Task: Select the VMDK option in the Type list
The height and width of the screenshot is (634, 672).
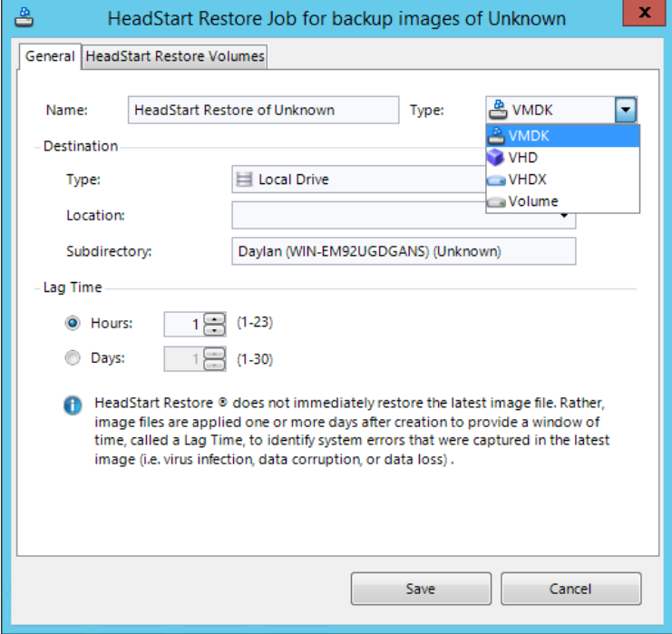Action: pyautogui.click(x=562, y=136)
